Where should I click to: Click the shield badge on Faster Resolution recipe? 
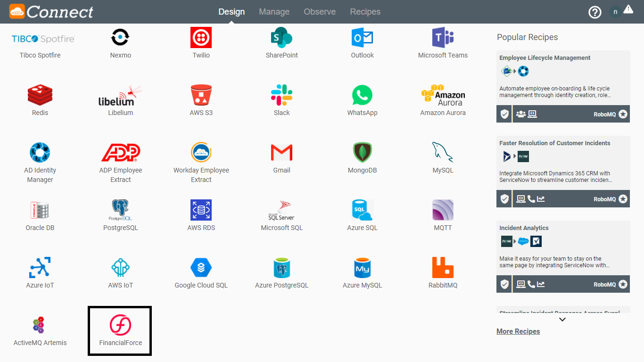coord(504,199)
